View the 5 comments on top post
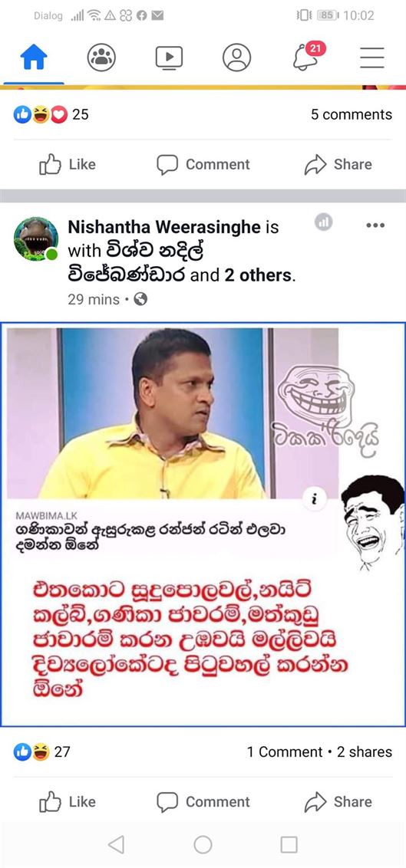The height and width of the screenshot is (868, 406). point(352,114)
